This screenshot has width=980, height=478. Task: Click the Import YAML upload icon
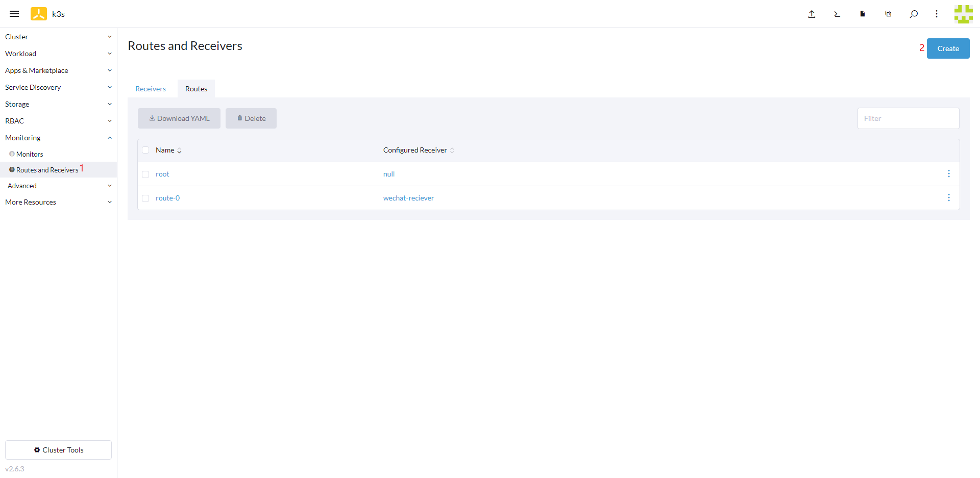tap(812, 14)
